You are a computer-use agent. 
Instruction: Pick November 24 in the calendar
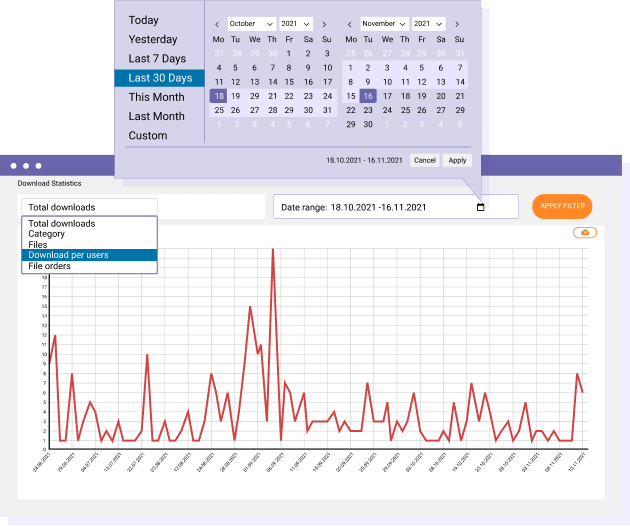coord(387,110)
